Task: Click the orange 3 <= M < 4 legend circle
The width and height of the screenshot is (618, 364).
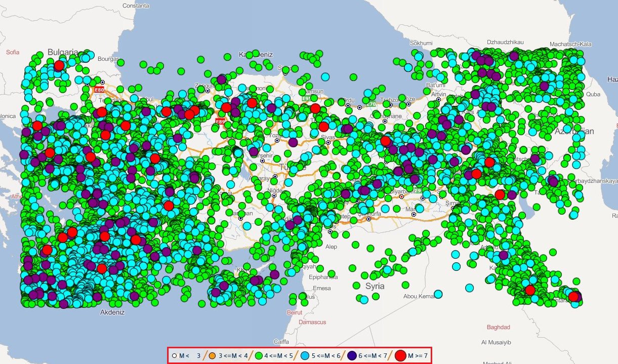Action: 212,356
